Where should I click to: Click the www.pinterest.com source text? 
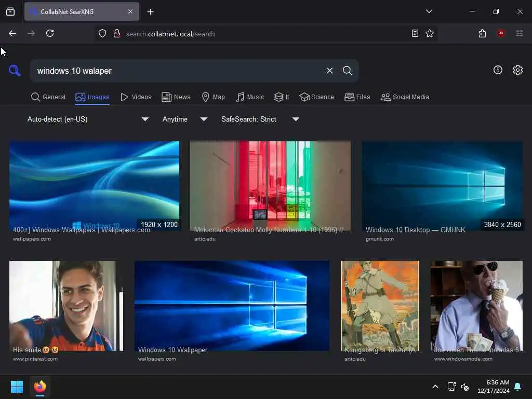(x=35, y=359)
